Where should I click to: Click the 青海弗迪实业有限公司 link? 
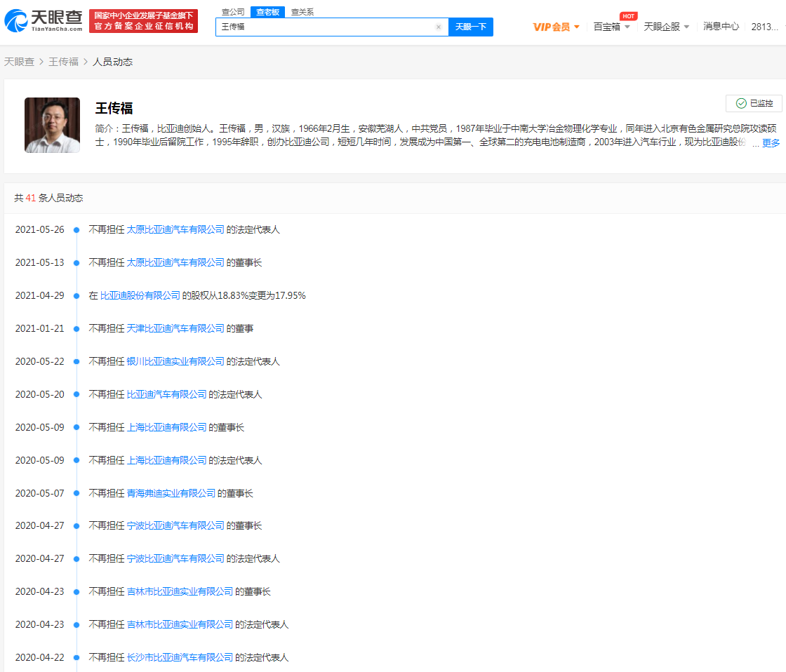tap(171, 493)
